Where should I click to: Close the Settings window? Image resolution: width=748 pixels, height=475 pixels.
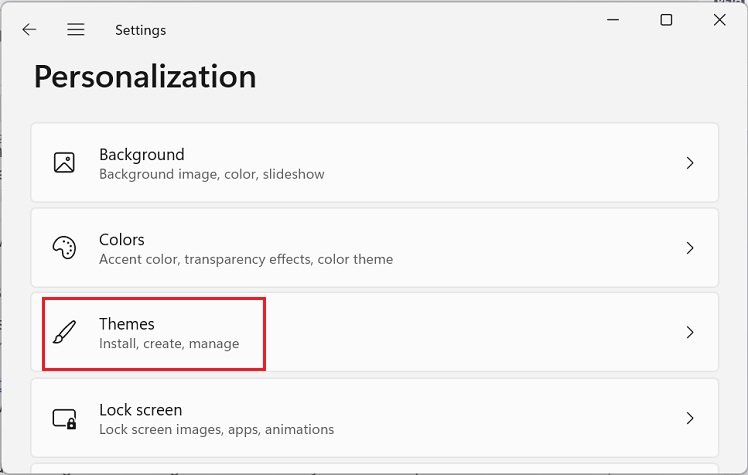(x=720, y=20)
